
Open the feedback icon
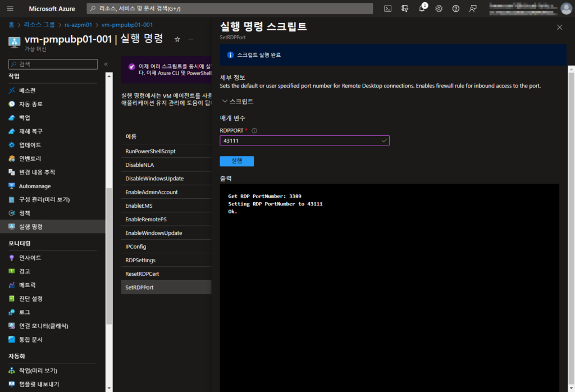tap(473, 8)
